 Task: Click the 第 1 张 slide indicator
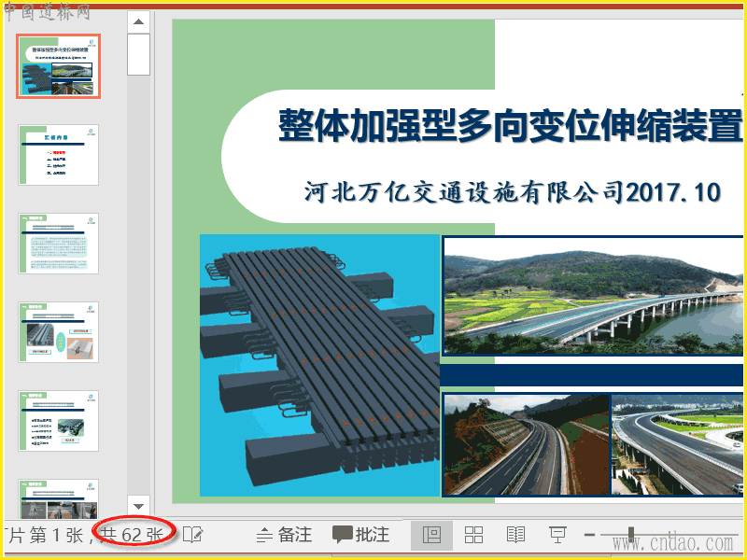coord(56,535)
